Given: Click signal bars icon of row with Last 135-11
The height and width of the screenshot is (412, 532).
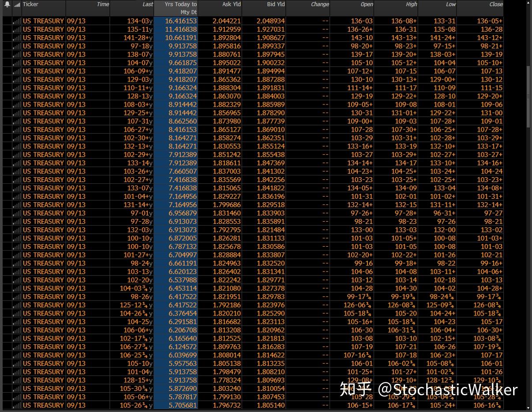Looking at the screenshot, I should tap(17, 30).
